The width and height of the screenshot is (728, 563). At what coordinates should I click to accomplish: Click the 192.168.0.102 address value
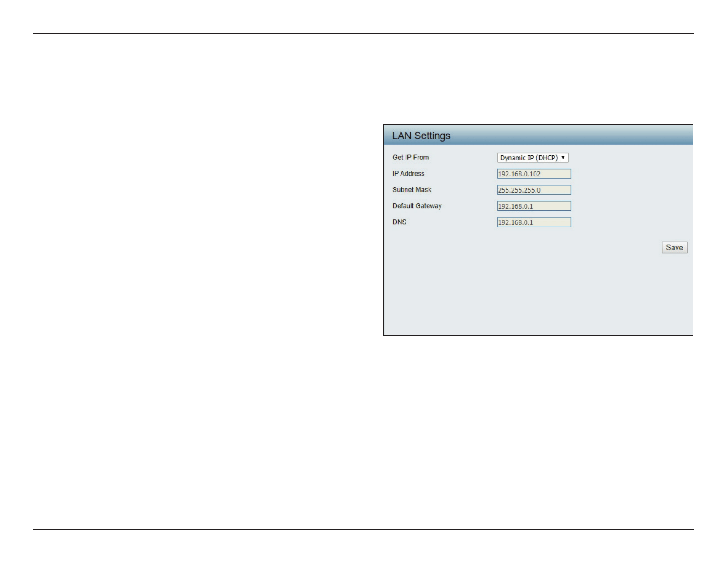click(519, 174)
